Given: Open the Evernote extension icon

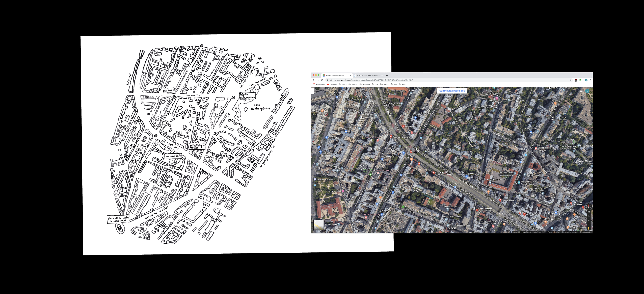Looking at the screenshot, I should pos(580,80).
